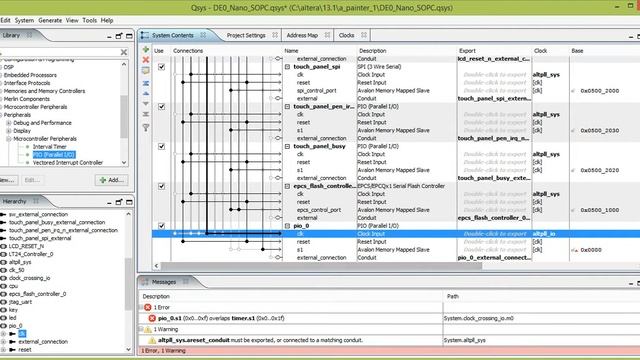Click the warning triangle beside altpll_sys.areset_conduit
This screenshot has width=640, height=360.
pyautogui.click(x=152, y=340)
